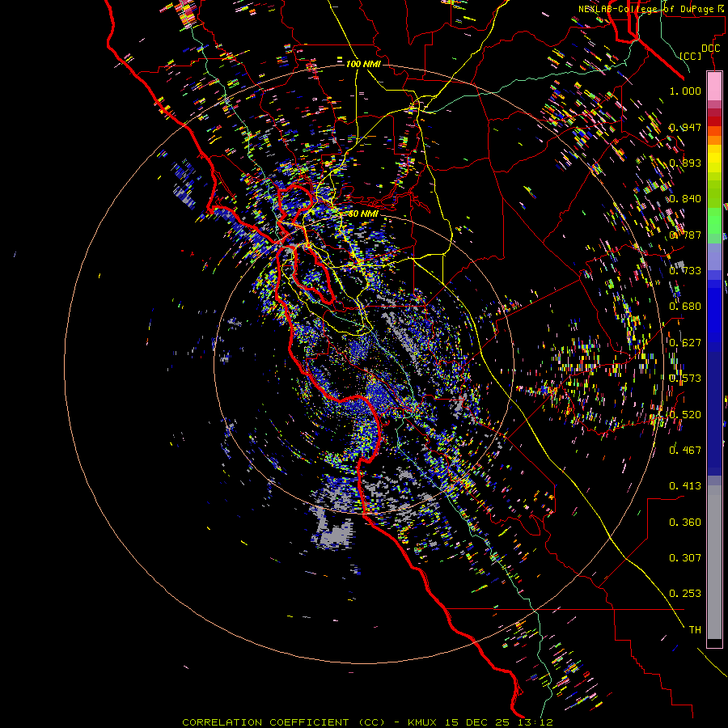
Task: Click the 0.413 scale value
Action: [685, 486]
